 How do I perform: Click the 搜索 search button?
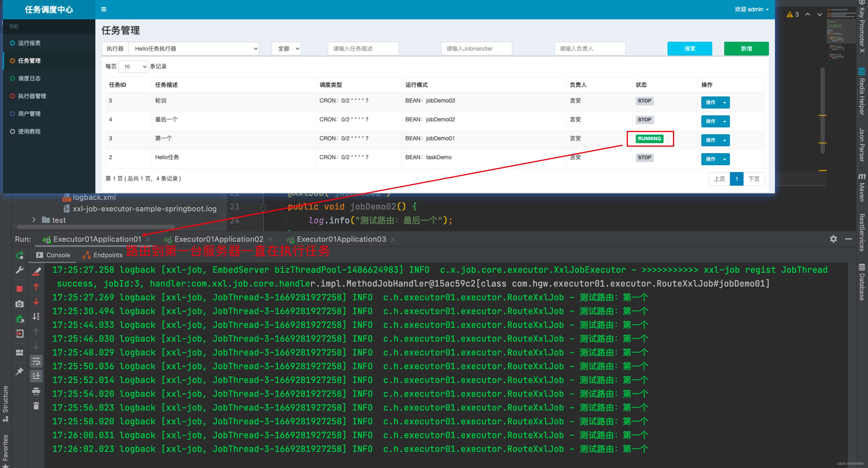click(x=690, y=49)
